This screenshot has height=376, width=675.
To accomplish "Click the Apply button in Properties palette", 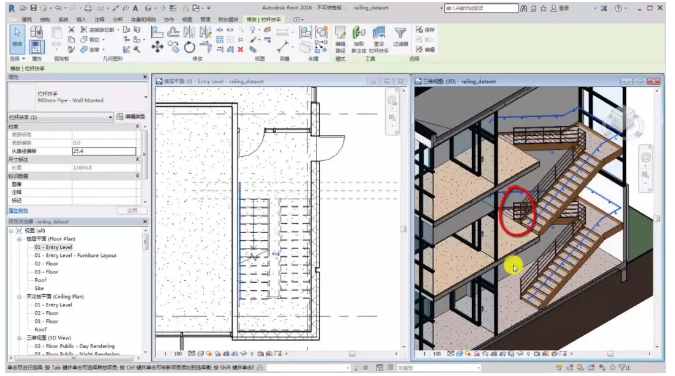I will tap(132, 210).
